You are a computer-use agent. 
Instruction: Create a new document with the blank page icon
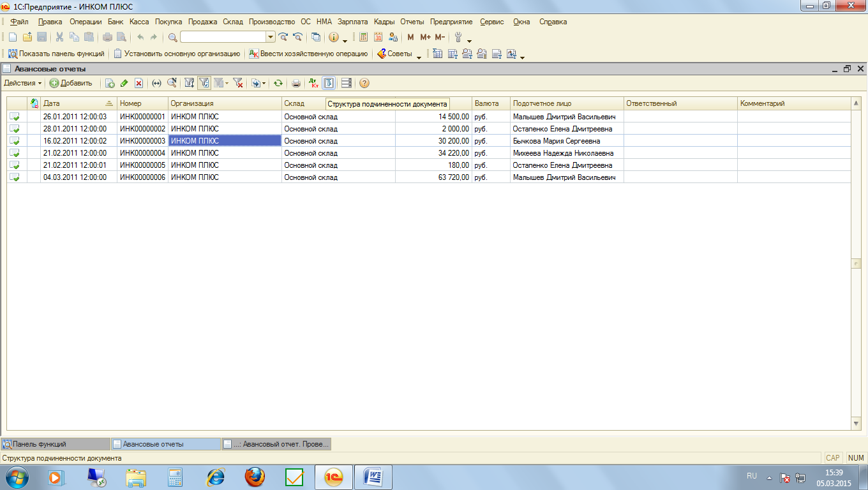pos(13,37)
